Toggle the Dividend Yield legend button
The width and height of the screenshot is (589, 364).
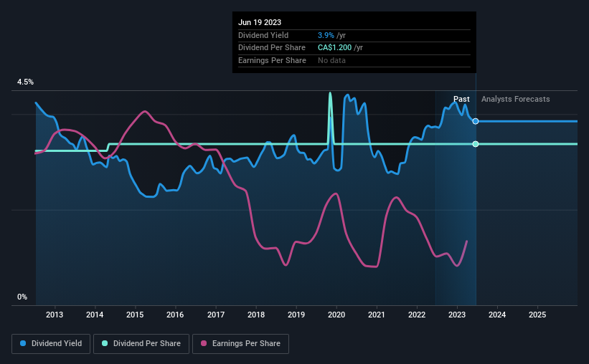[51, 344]
